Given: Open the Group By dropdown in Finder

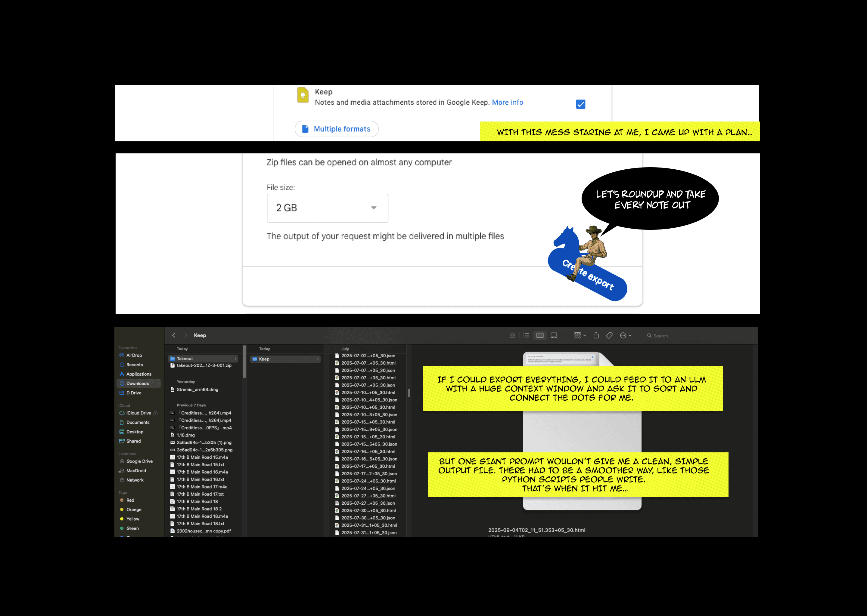Looking at the screenshot, I should coord(580,335).
